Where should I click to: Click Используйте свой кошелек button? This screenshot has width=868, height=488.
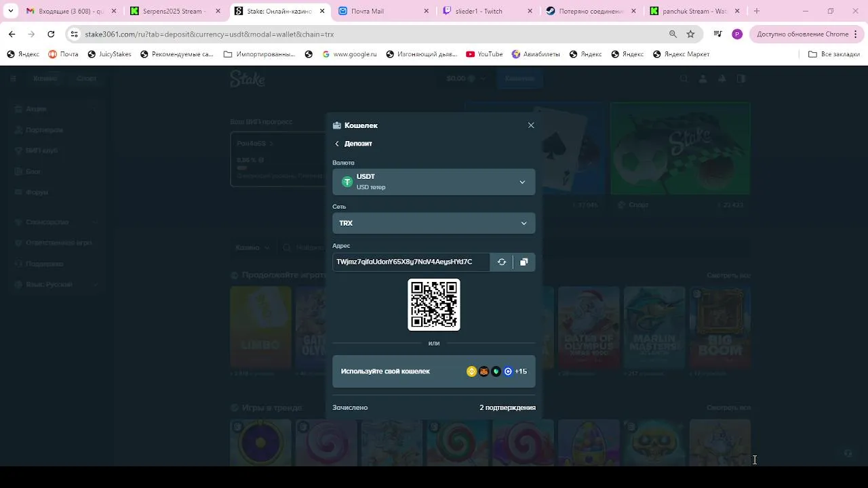(434, 371)
